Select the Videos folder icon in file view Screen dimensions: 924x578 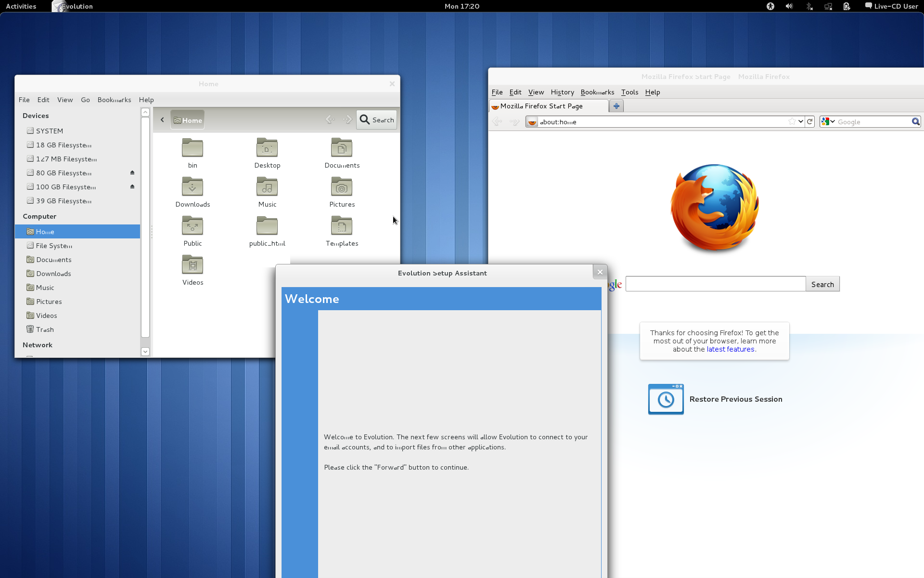[x=192, y=265]
